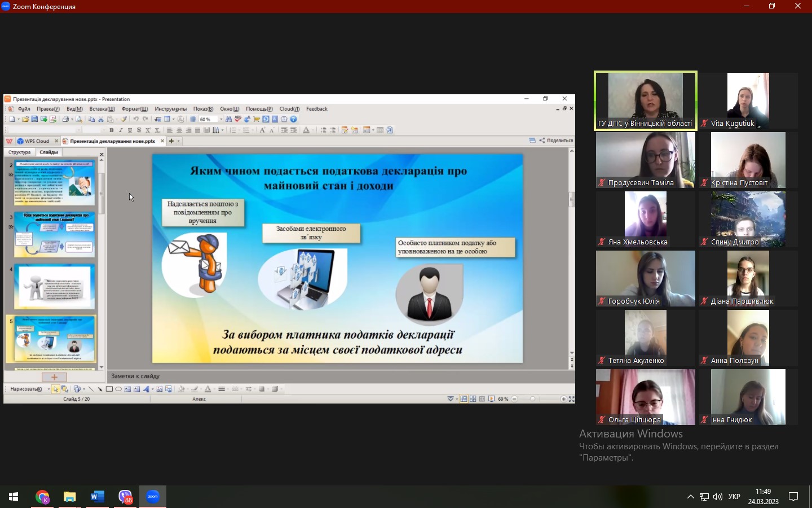Image resolution: width=812 pixels, height=508 pixels.
Task: Click the Find binoculars icon
Action: [x=228, y=119]
